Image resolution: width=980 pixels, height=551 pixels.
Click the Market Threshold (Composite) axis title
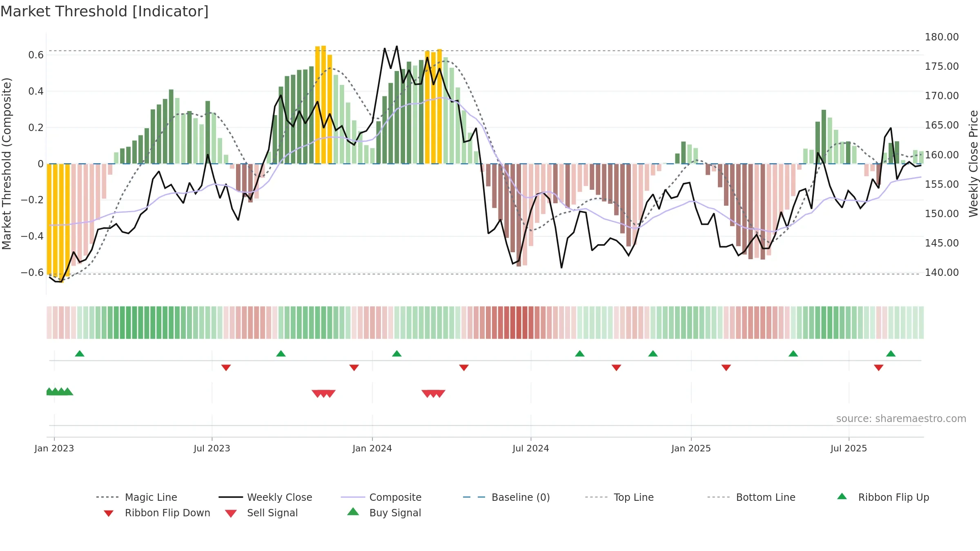7,164
